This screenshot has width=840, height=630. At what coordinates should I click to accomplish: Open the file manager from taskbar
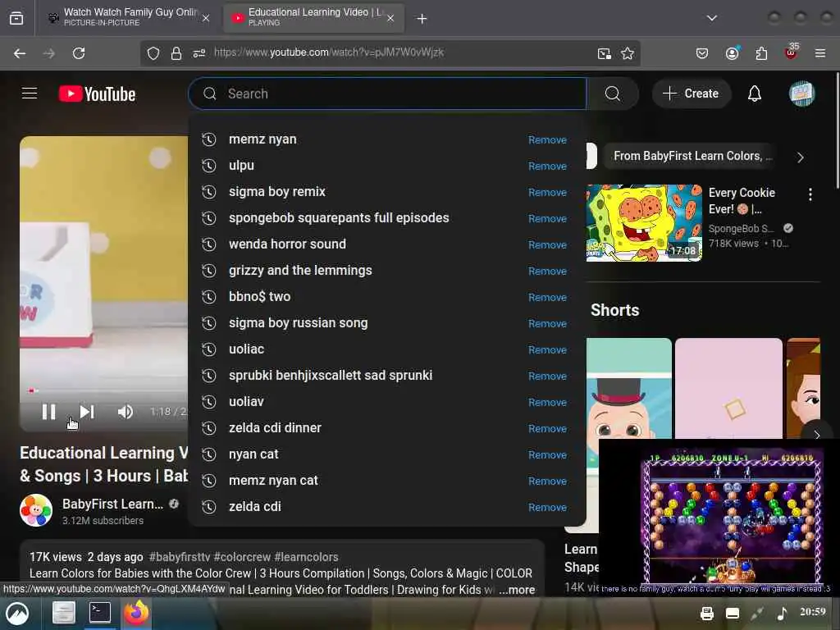[64, 613]
